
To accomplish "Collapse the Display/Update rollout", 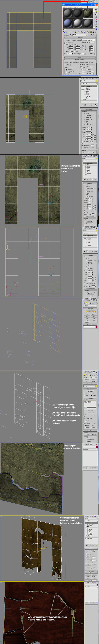I will [90, 431].
